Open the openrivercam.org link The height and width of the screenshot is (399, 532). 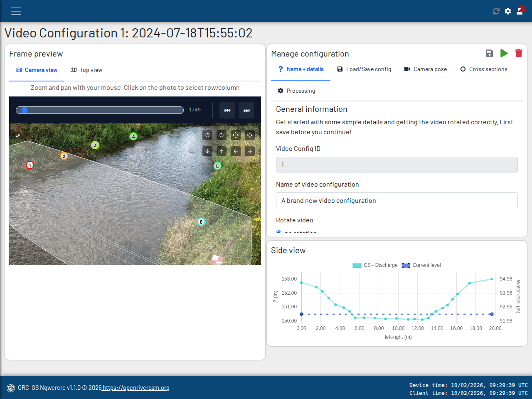coord(136,388)
